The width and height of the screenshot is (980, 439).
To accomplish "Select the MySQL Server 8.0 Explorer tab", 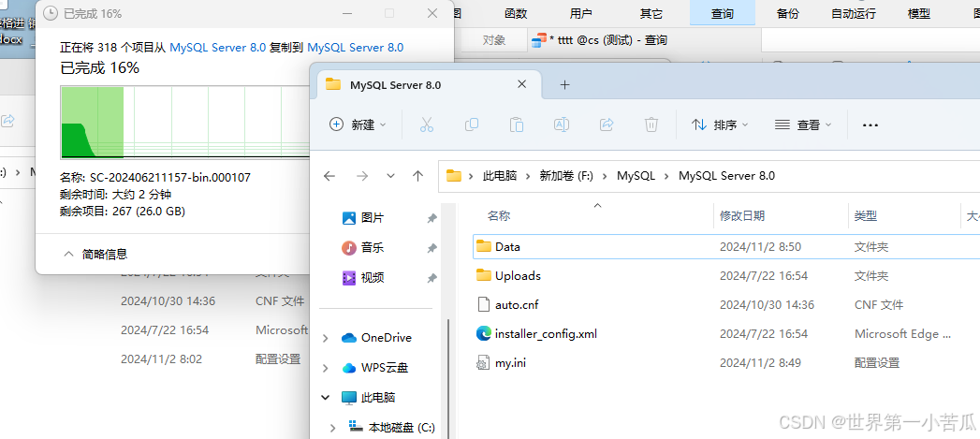I will (x=431, y=85).
